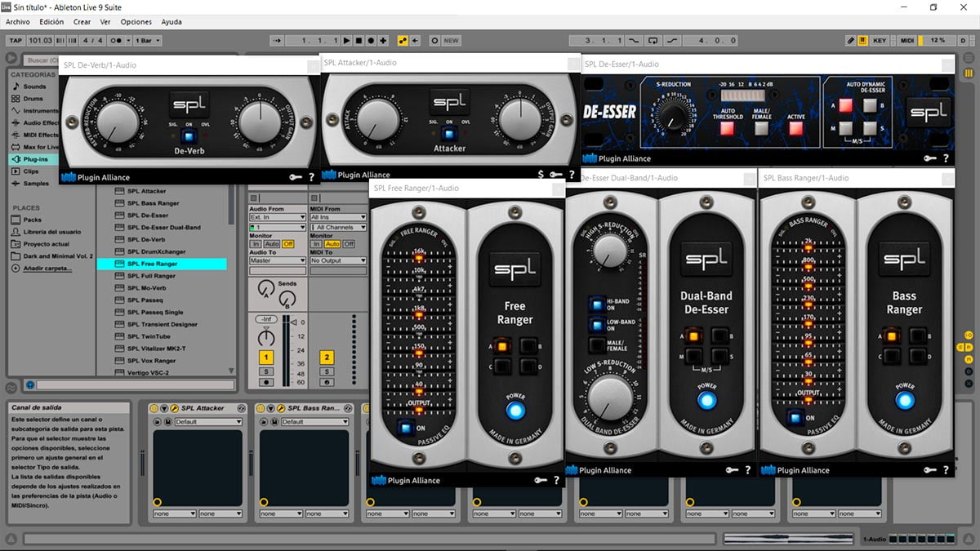Image resolution: width=980 pixels, height=551 pixels.
Task: Open Audio To Master dropdown
Action: pos(276,260)
